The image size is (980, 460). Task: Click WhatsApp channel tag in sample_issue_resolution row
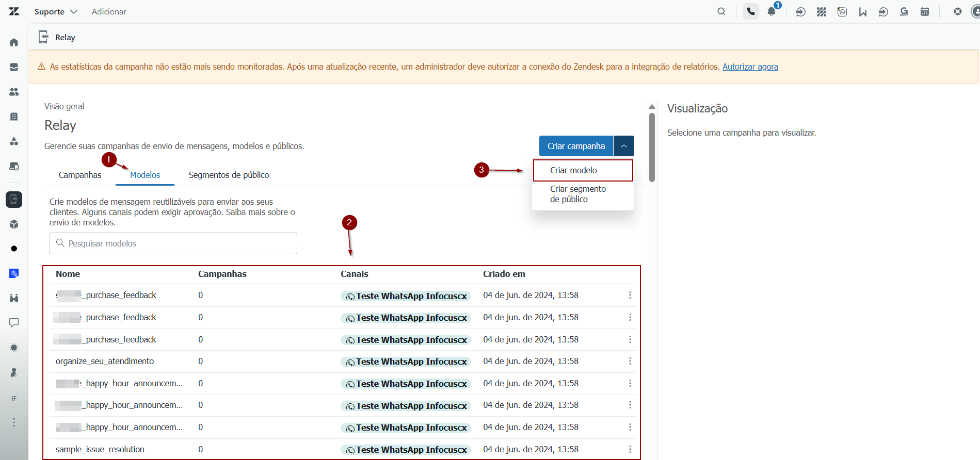[x=406, y=450]
